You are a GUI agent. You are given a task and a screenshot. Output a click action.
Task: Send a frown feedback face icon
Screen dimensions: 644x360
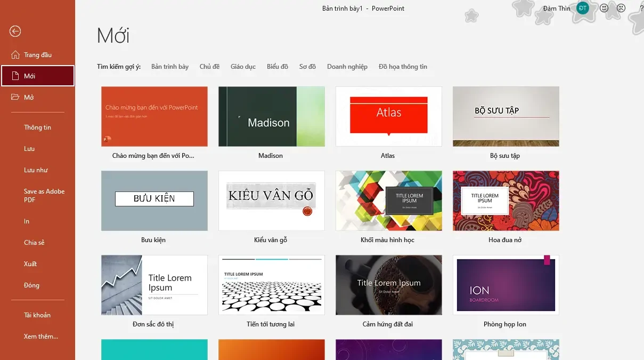coord(621,8)
